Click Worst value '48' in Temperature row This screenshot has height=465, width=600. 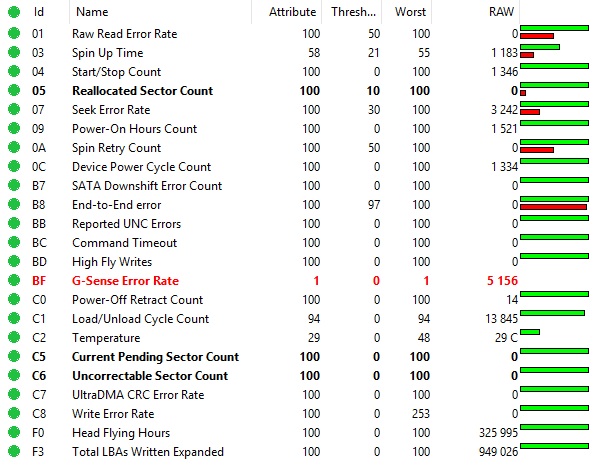[x=424, y=338]
